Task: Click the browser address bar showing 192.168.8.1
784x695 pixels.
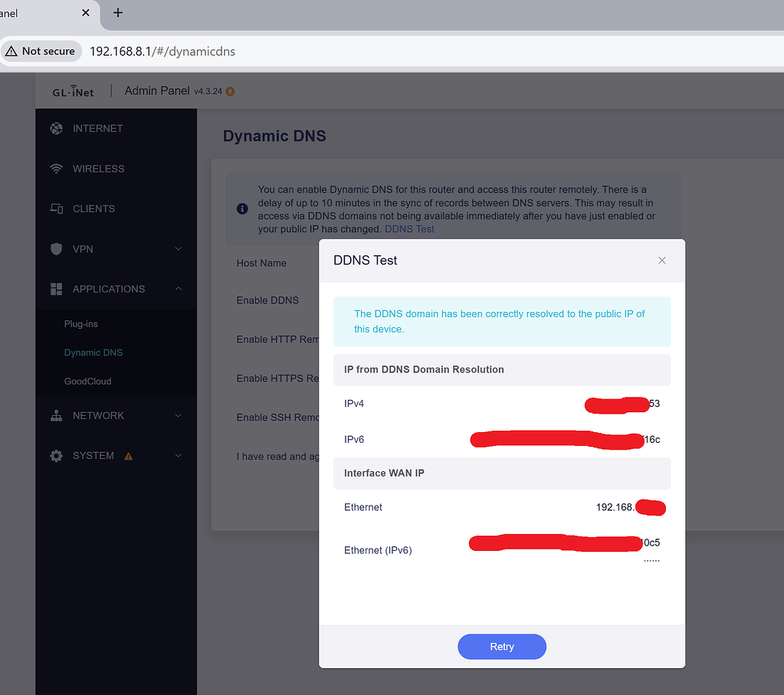Action: (x=162, y=51)
